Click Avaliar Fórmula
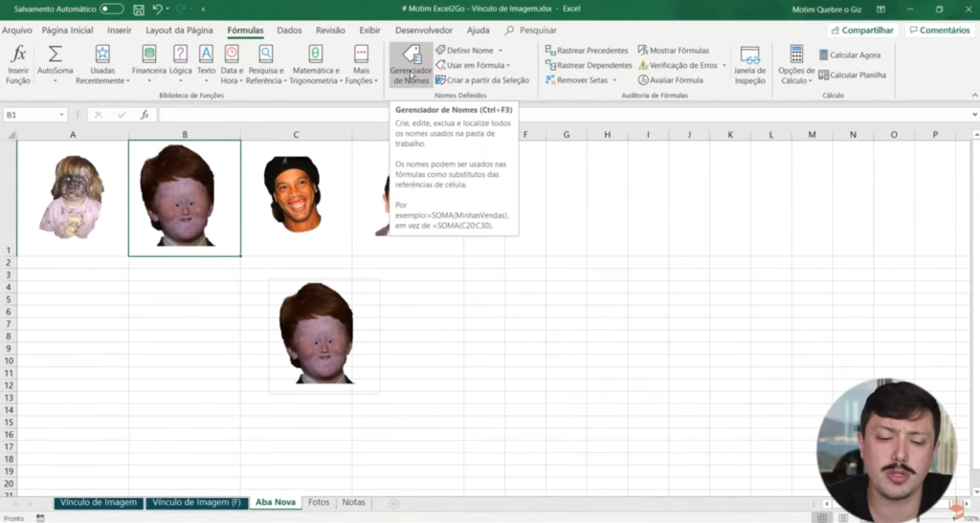 click(x=671, y=80)
